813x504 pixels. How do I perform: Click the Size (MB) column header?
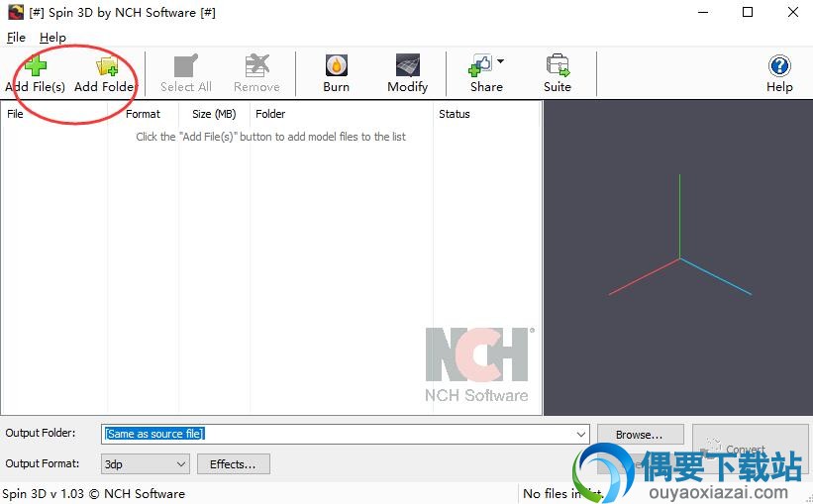tap(214, 114)
